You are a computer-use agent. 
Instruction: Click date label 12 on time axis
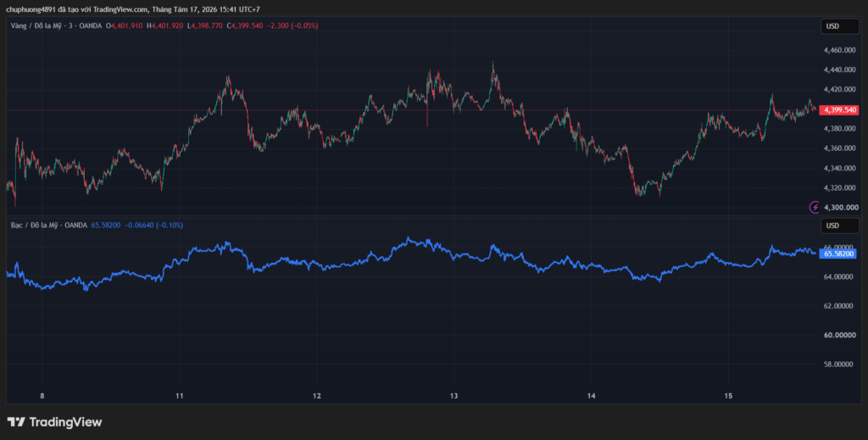[317, 396]
